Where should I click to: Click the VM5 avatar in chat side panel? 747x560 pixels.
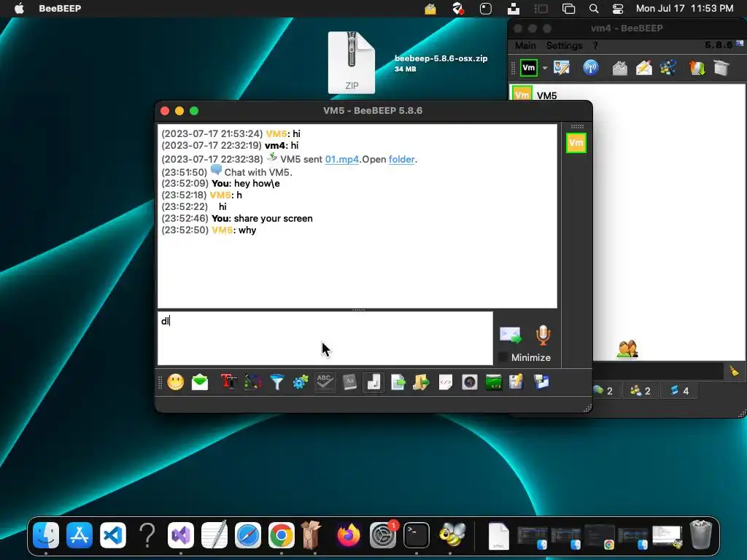(x=576, y=143)
